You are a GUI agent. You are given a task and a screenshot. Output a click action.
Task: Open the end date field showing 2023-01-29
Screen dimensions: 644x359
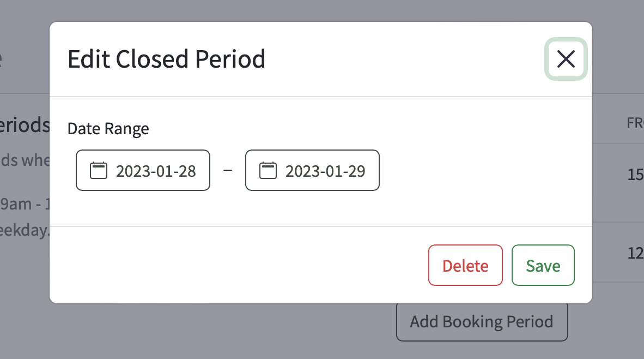(312, 170)
